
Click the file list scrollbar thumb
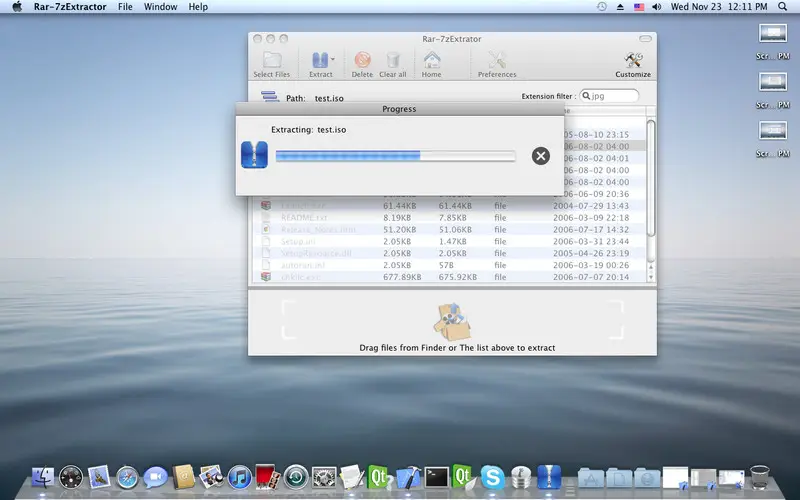point(651,178)
